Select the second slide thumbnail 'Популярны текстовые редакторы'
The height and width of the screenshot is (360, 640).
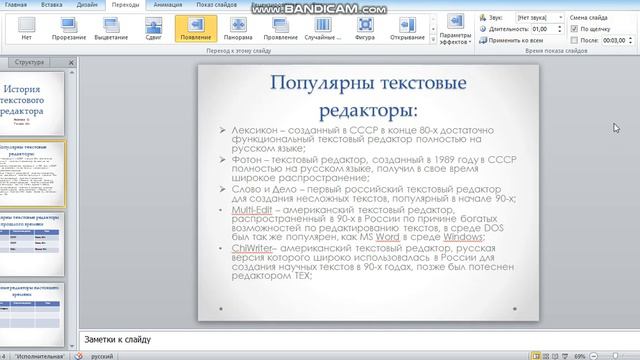[32, 174]
